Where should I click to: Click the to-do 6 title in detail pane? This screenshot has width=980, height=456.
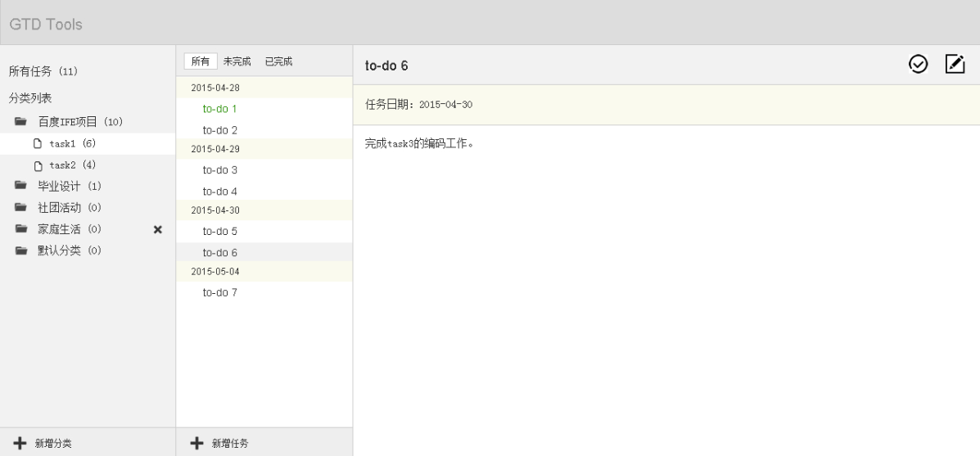pyautogui.click(x=386, y=65)
